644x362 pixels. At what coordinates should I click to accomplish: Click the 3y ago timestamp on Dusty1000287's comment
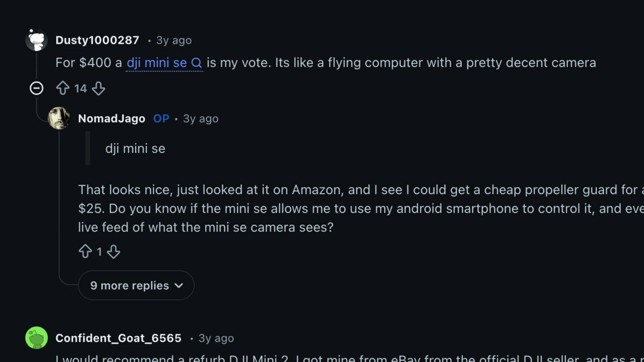click(x=174, y=40)
